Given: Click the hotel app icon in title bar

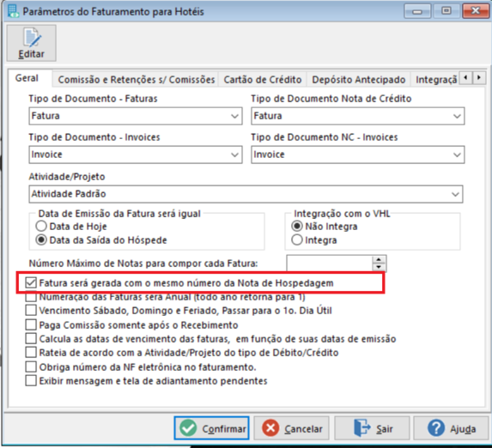Looking at the screenshot, I should [x=13, y=11].
